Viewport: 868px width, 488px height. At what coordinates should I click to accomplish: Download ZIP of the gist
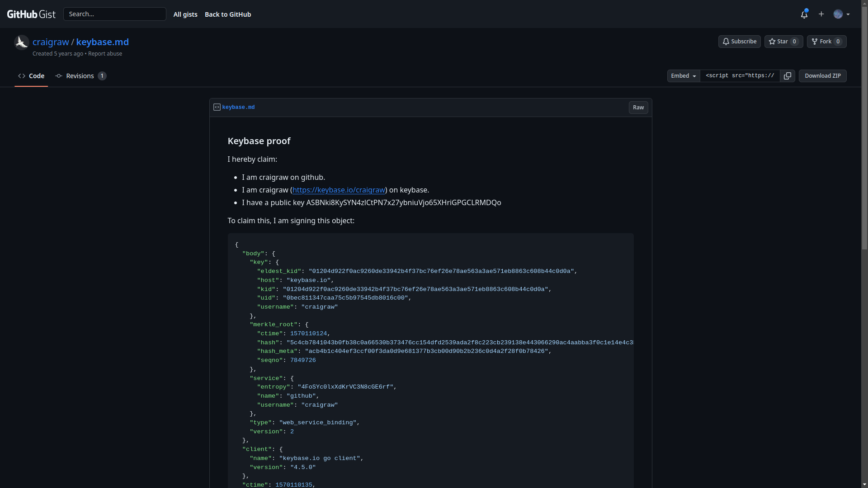(x=822, y=76)
